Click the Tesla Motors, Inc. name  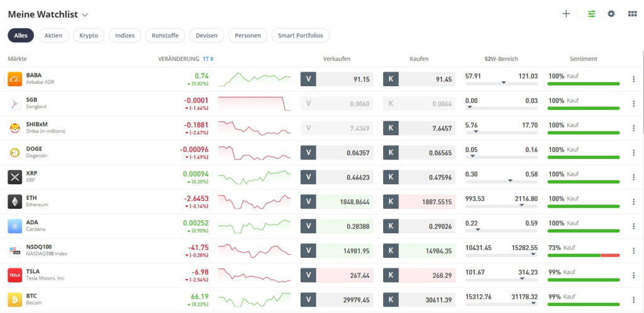[x=45, y=278]
